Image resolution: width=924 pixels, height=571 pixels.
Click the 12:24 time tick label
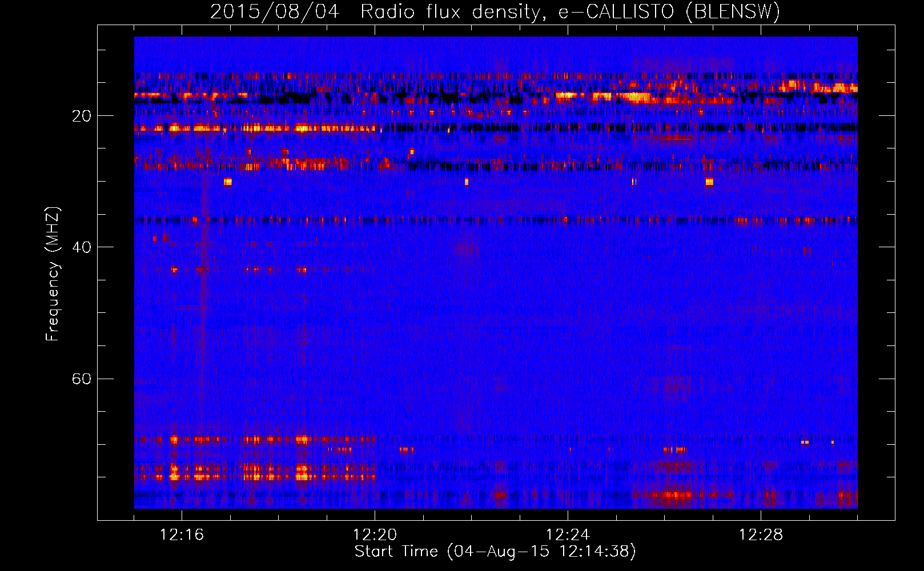coord(568,535)
